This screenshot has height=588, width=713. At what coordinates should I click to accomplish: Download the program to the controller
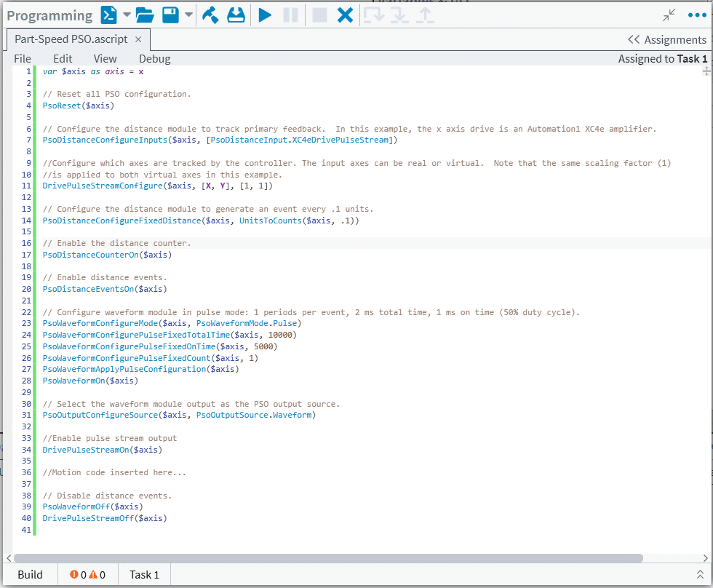236,15
